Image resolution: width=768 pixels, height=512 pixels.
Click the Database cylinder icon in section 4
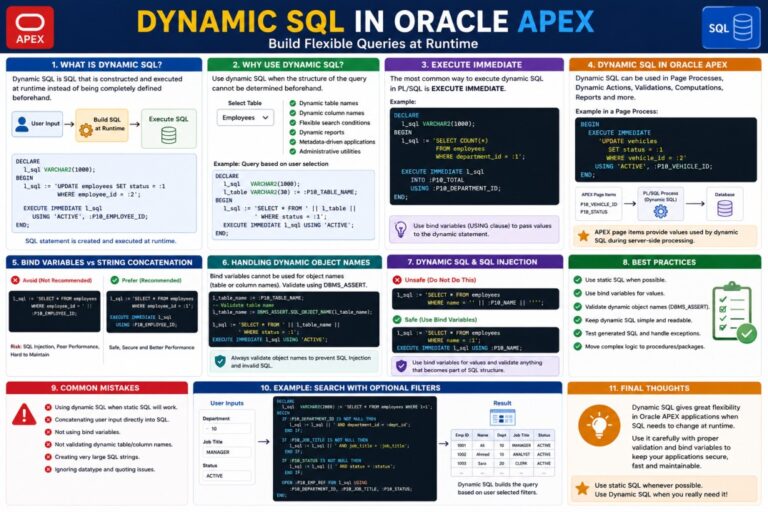724,209
